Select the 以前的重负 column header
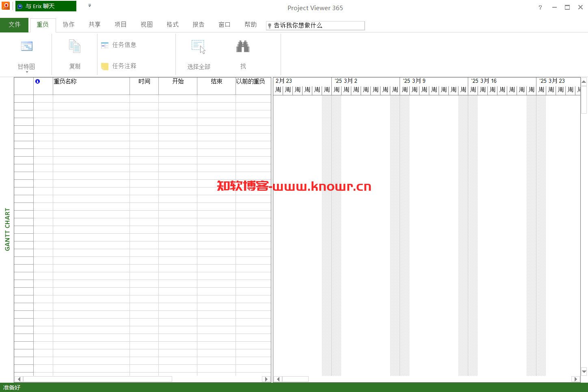 pos(253,86)
